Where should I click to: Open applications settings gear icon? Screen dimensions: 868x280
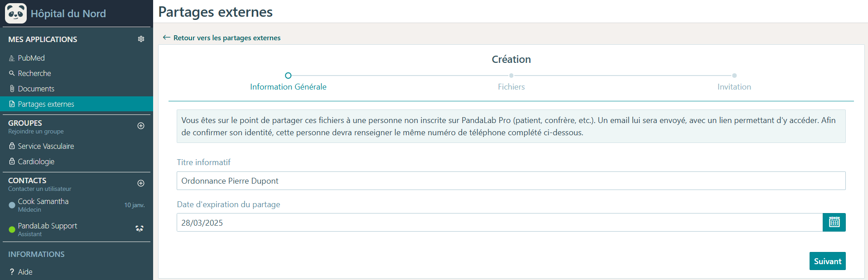(141, 39)
